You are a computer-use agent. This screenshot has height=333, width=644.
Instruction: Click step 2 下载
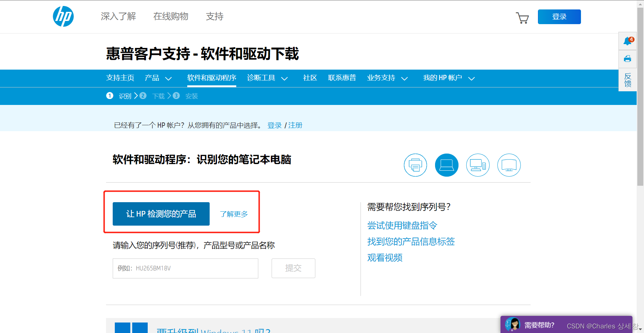(152, 96)
